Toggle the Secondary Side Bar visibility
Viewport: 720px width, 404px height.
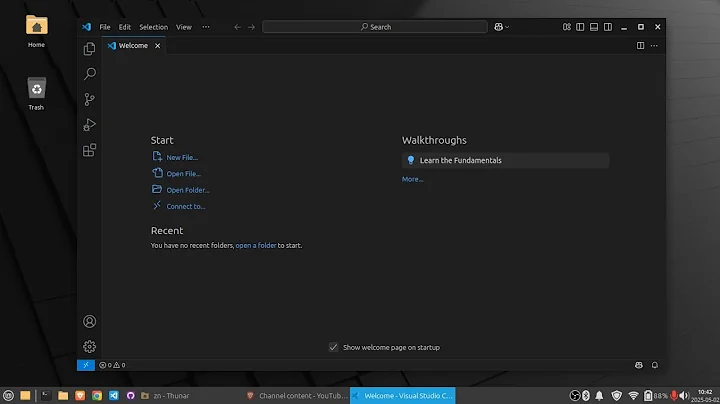point(608,27)
